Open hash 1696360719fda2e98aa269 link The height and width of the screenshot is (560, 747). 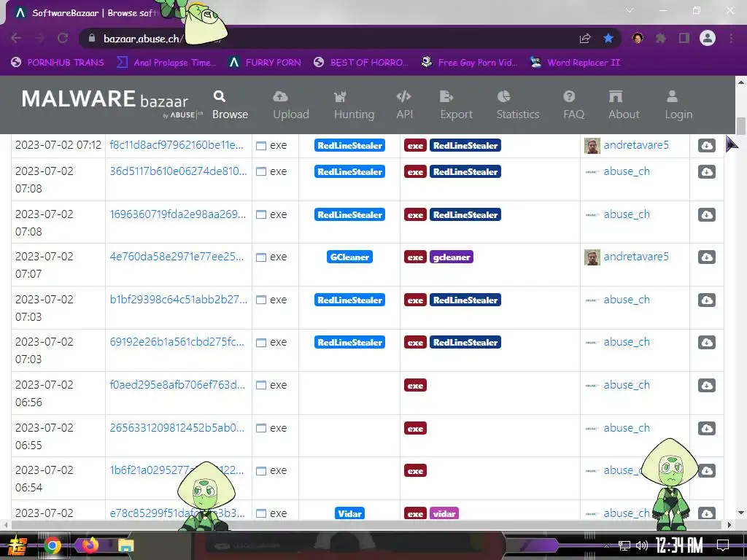pyautogui.click(x=178, y=214)
